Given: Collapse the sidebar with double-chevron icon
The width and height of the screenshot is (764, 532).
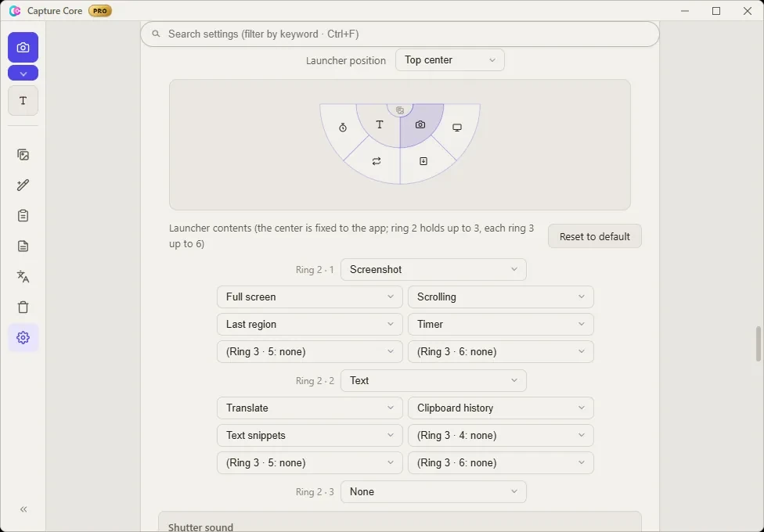Looking at the screenshot, I should pos(23,509).
